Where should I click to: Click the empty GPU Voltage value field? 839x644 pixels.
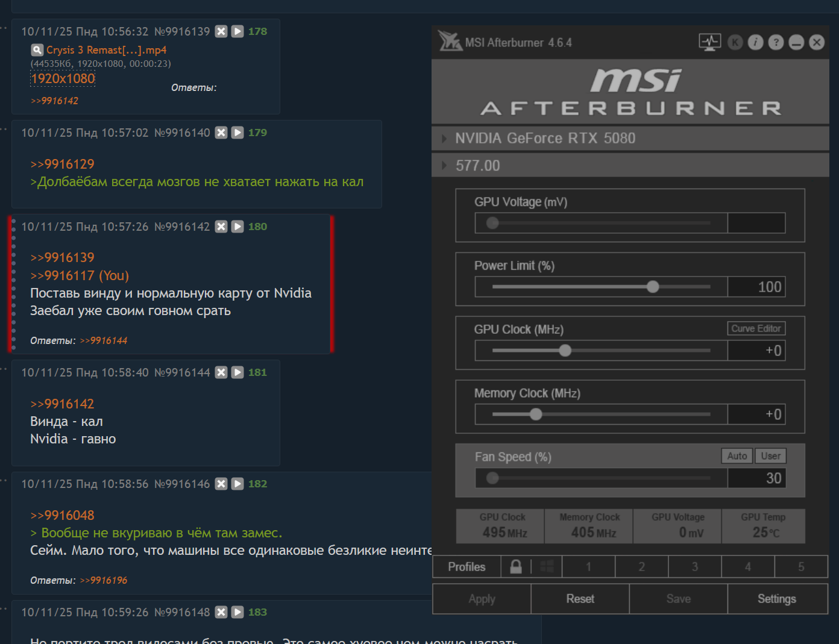(756, 223)
